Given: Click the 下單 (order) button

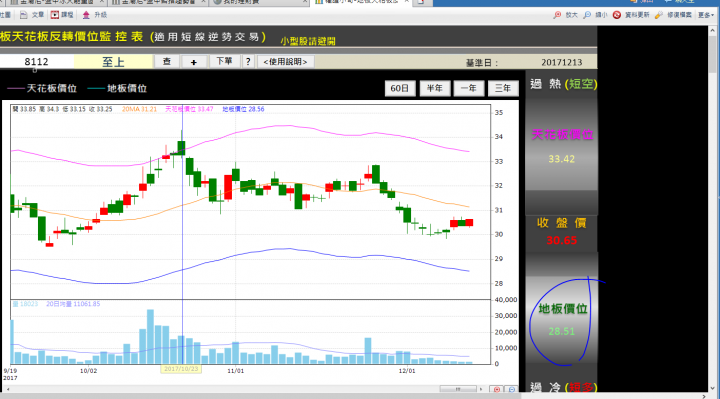Looking at the screenshot, I should pyautogui.click(x=224, y=61).
